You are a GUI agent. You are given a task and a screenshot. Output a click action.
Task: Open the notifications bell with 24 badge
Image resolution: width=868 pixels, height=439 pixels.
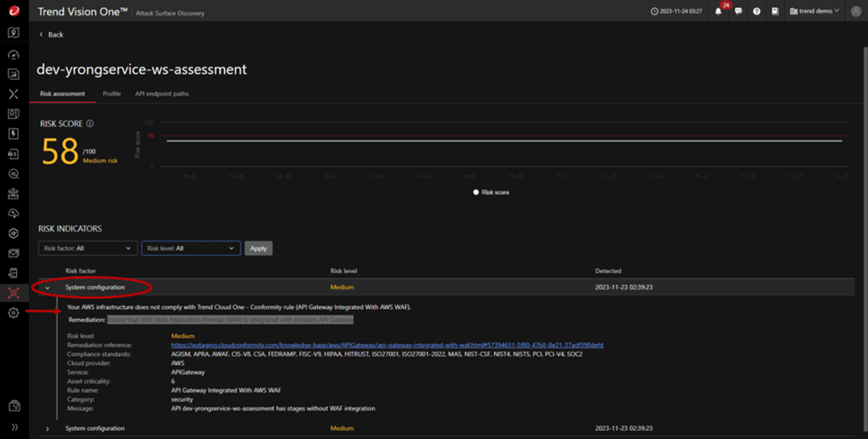pyautogui.click(x=718, y=11)
